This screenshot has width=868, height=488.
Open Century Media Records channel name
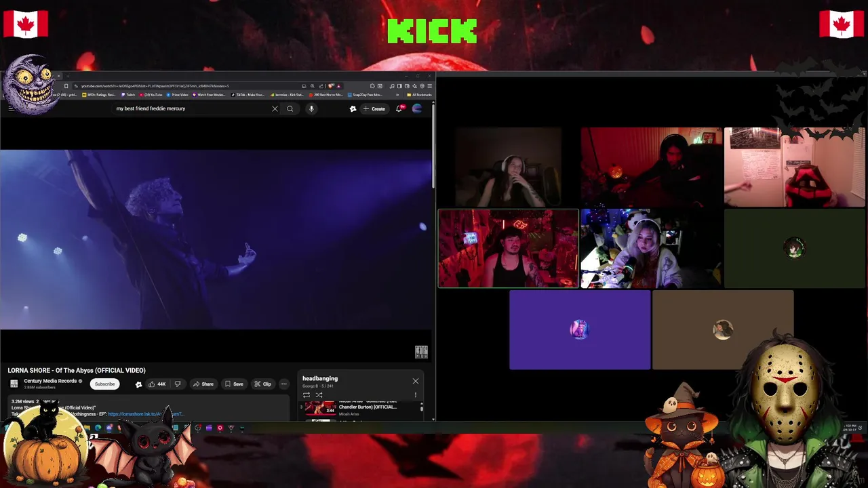click(50, 381)
